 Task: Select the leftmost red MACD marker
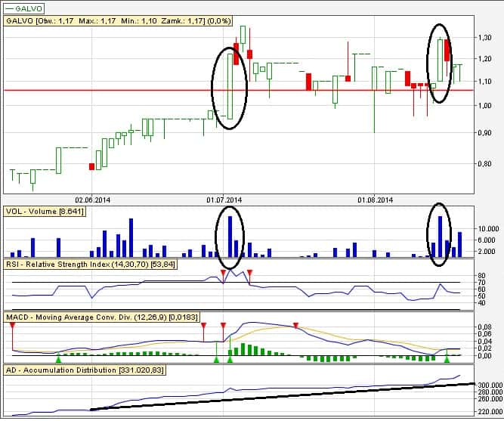(13, 326)
